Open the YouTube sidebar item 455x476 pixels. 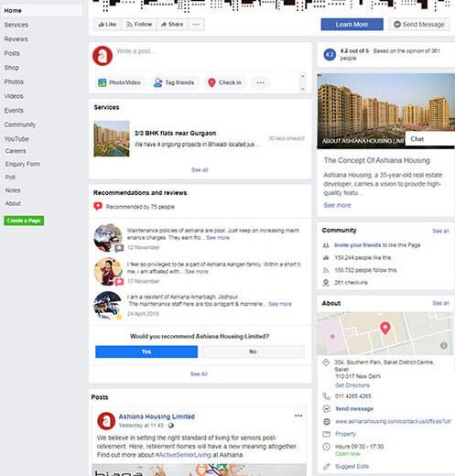pyautogui.click(x=16, y=139)
